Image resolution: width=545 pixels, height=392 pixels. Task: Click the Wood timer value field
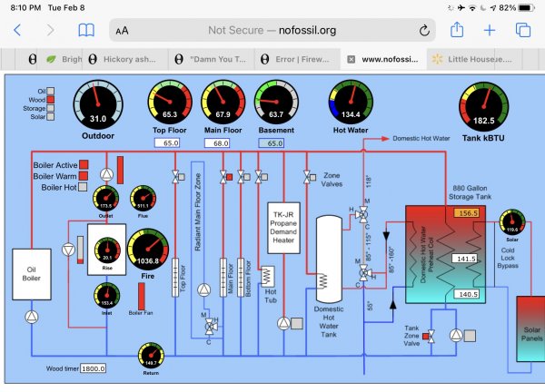pyautogui.click(x=93, y=368)
